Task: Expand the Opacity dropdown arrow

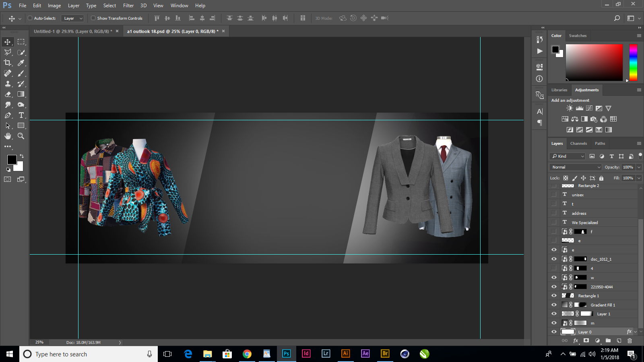Action: [x=639, y=167]
